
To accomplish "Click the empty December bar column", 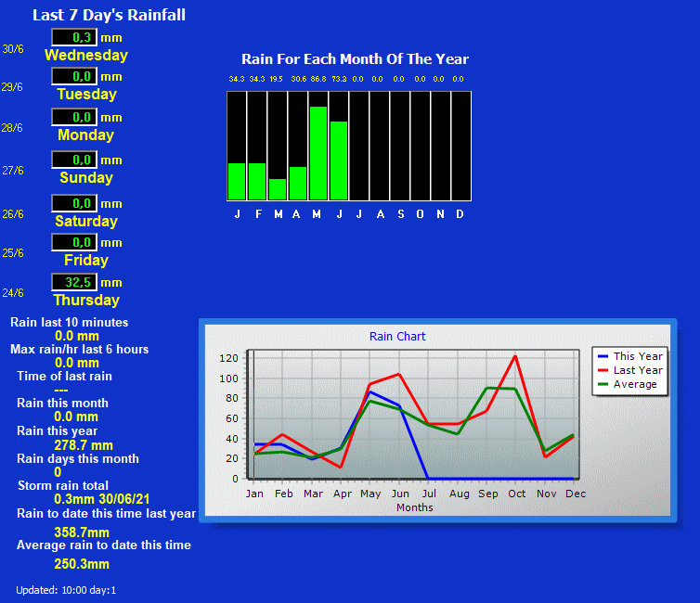I will 461,146.
